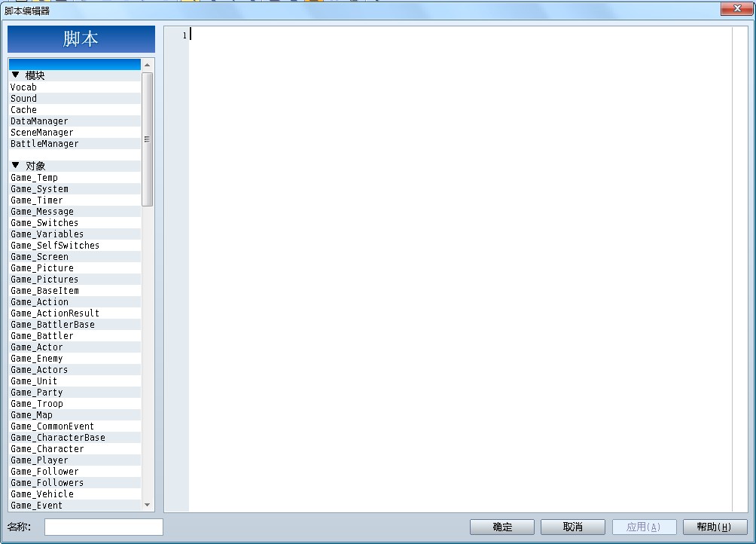This screenshot has width=756, height=544.
Task: Select Game_Action in the list
Action: point(75,302)
